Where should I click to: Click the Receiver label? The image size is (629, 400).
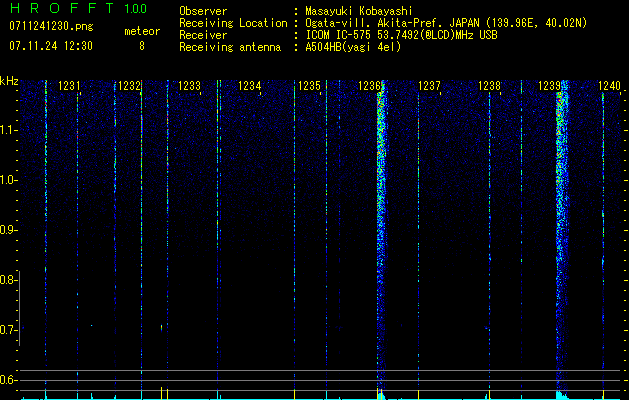(203, 35)
